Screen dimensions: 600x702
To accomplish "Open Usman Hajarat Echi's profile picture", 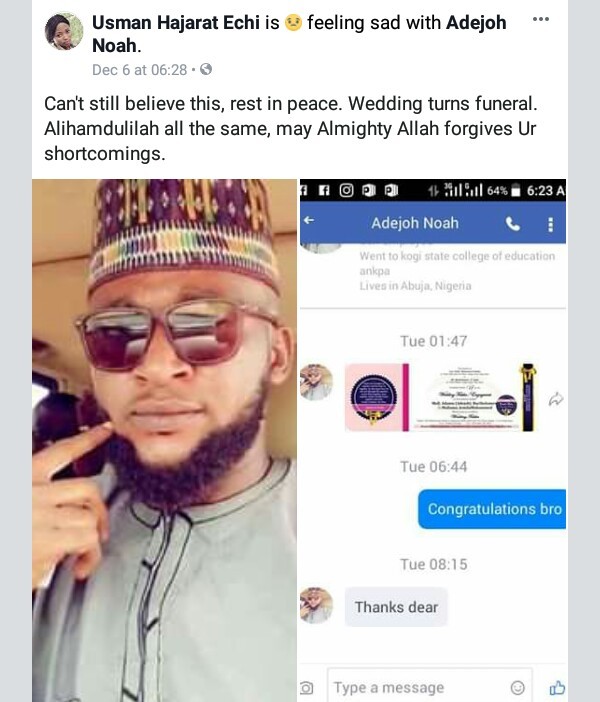I will 64,32.
